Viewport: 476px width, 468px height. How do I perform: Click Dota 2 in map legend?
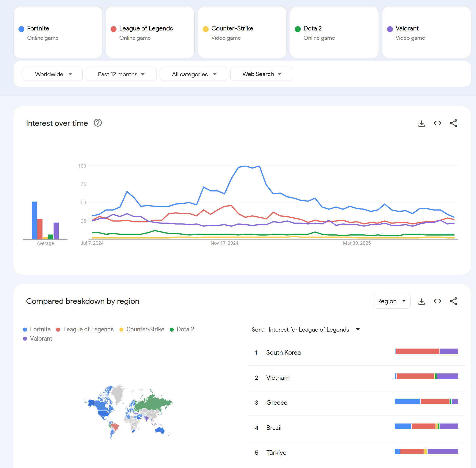coord(182,329)
